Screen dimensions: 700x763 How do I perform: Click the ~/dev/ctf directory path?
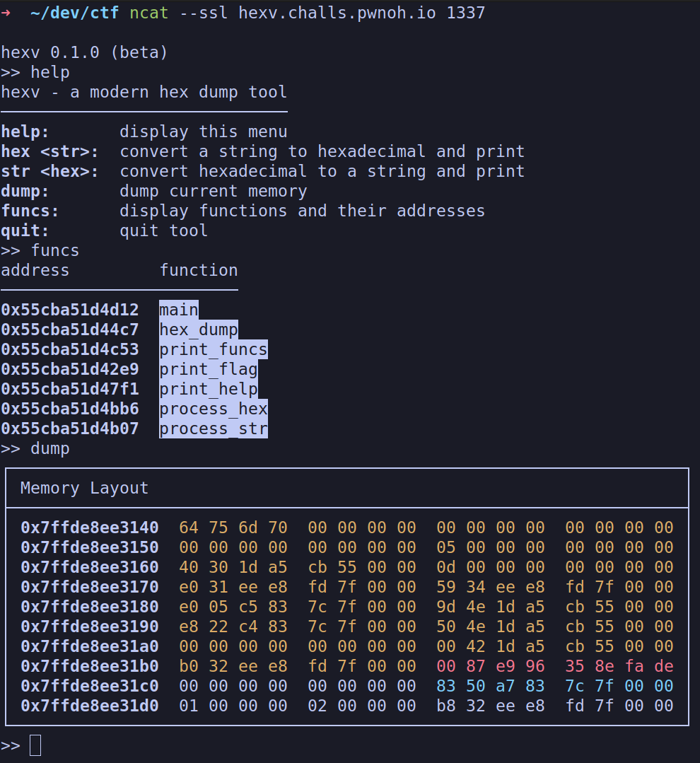74,13
